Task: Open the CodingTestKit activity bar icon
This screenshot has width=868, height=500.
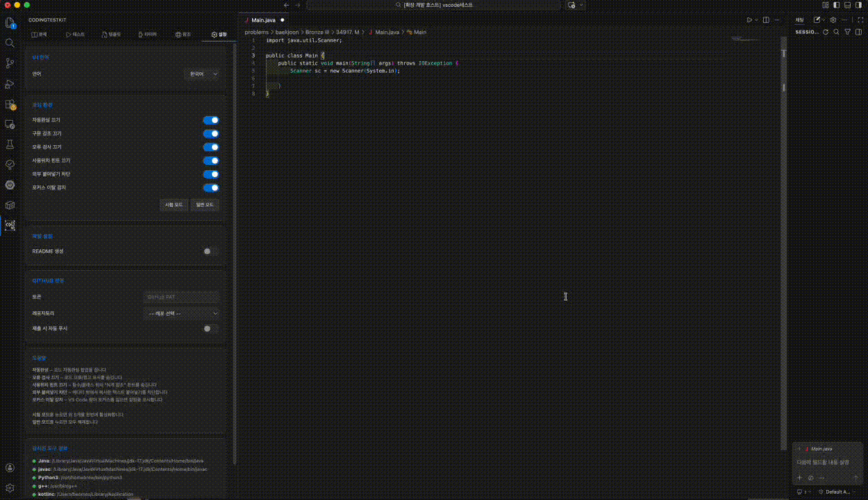Action: pyautogui.click(x=10, y=225)
